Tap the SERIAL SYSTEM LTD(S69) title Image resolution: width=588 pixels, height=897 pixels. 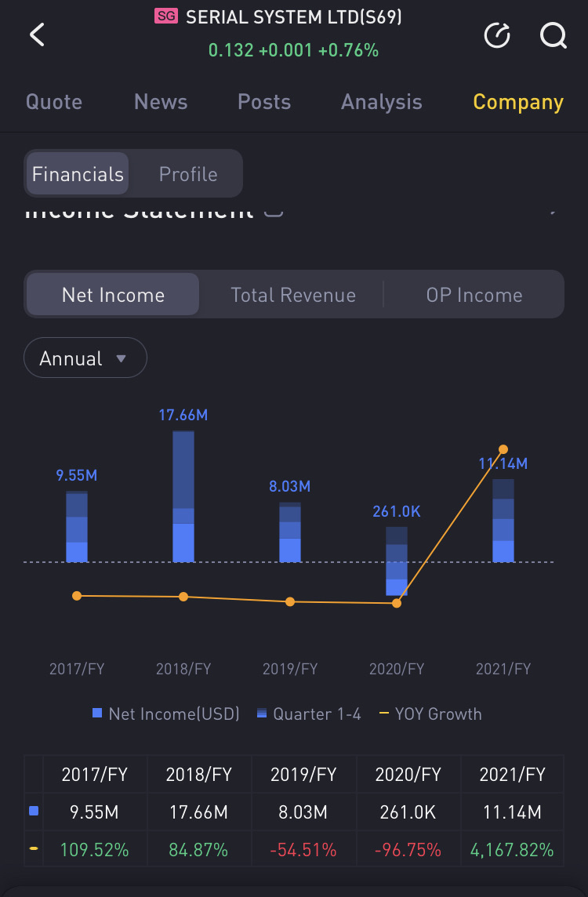point(294,17)
